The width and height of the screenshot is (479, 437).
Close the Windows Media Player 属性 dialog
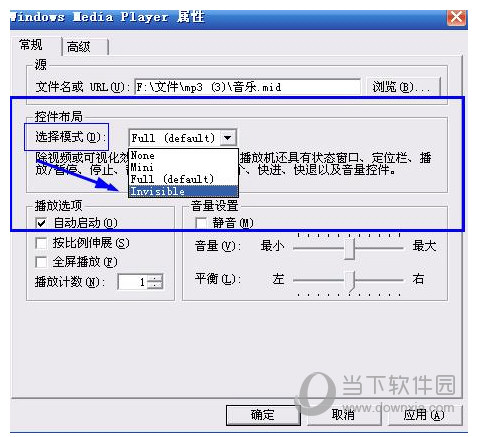(456, 17)
